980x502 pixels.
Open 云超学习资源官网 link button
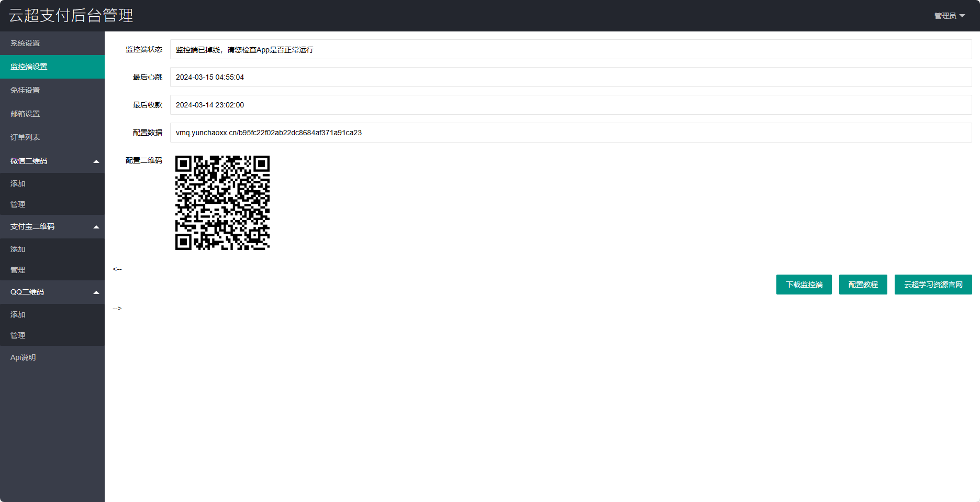pyautogui.click(x=933, y=285)
